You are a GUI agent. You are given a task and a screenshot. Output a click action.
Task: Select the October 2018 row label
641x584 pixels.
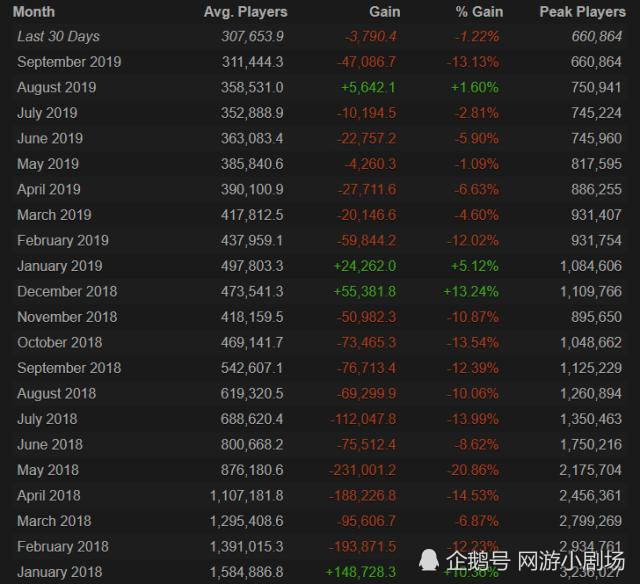60,342
